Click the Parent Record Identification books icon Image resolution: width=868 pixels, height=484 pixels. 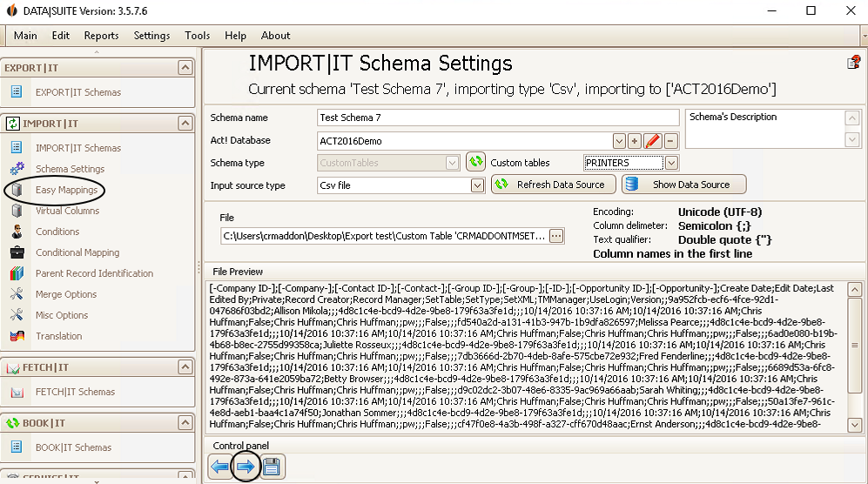click(17, 273)
